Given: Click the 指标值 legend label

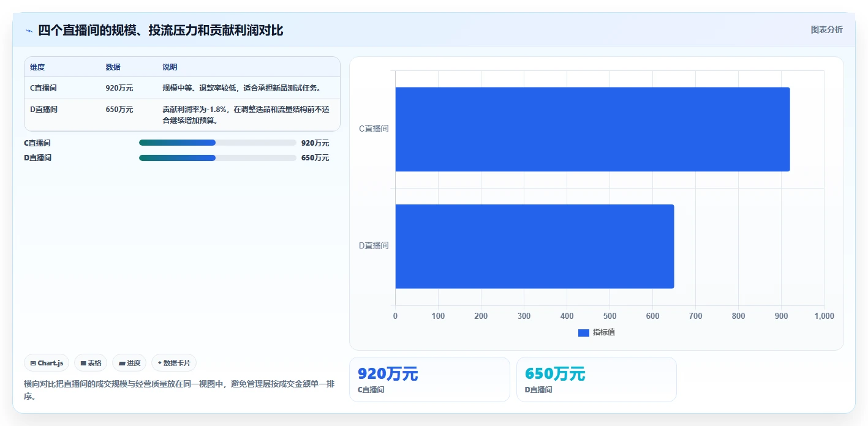Looking at the screenshot, I should click(x=604, y=332).
